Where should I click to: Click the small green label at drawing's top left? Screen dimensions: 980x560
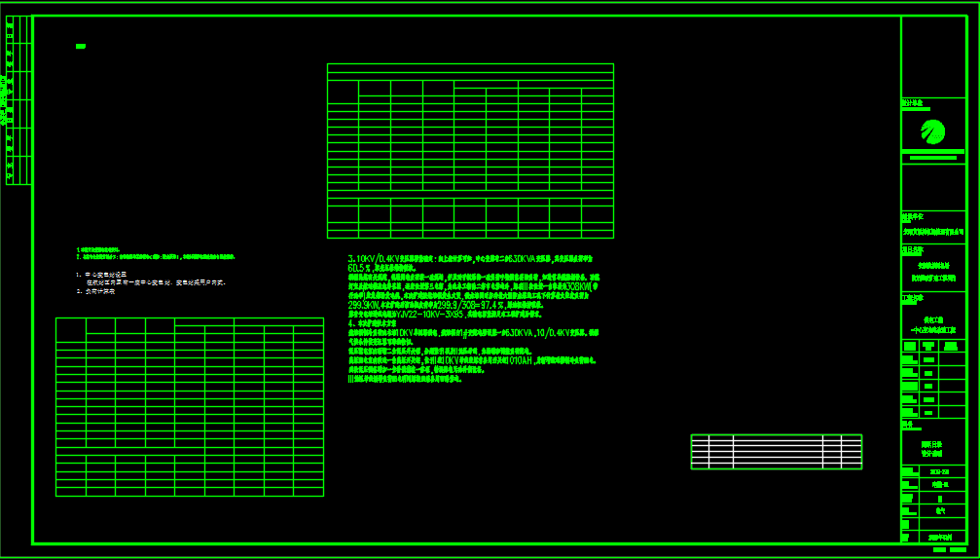coord(81,46)
